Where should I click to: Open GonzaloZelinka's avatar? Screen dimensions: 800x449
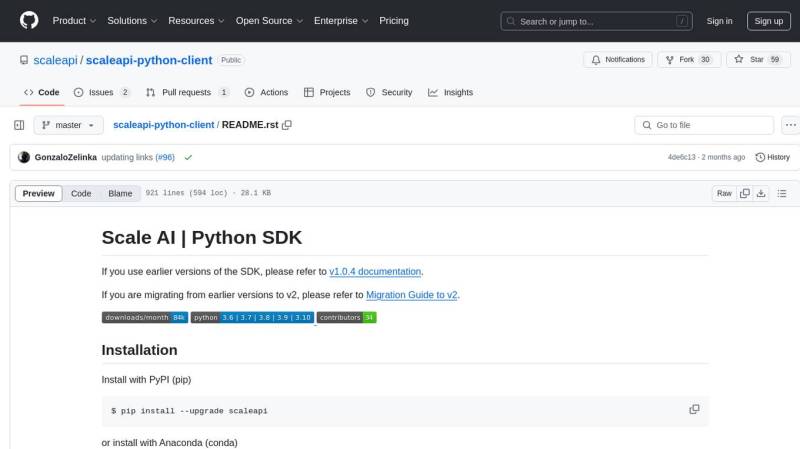[x=24, y=157]
